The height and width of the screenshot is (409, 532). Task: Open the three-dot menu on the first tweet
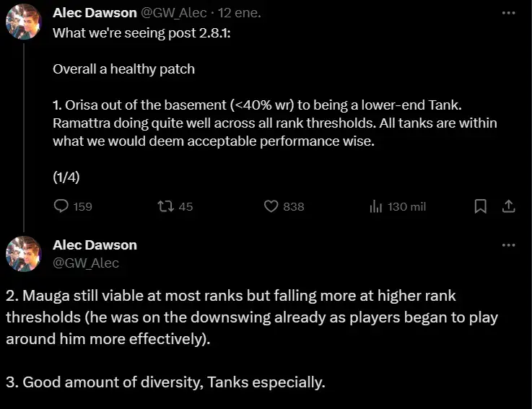pos(509,13)
